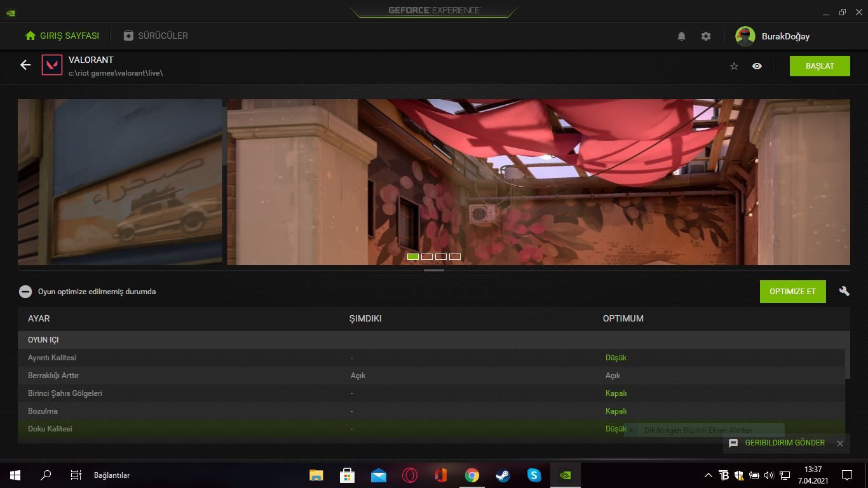The height and width of the screenshot is (488, 868).
Task: Select the Birinci Şahıs Gölgeleri row
Action: point(431,393)
